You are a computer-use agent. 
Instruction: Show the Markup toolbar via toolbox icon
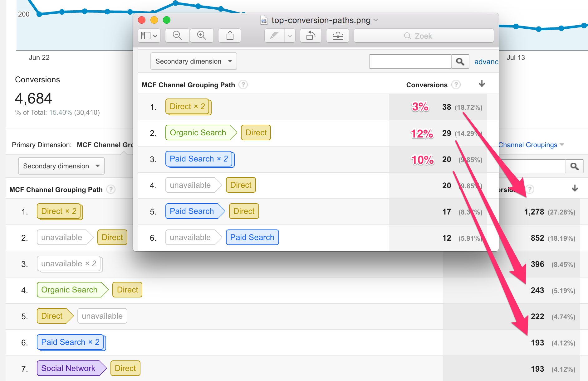(337, 36)
